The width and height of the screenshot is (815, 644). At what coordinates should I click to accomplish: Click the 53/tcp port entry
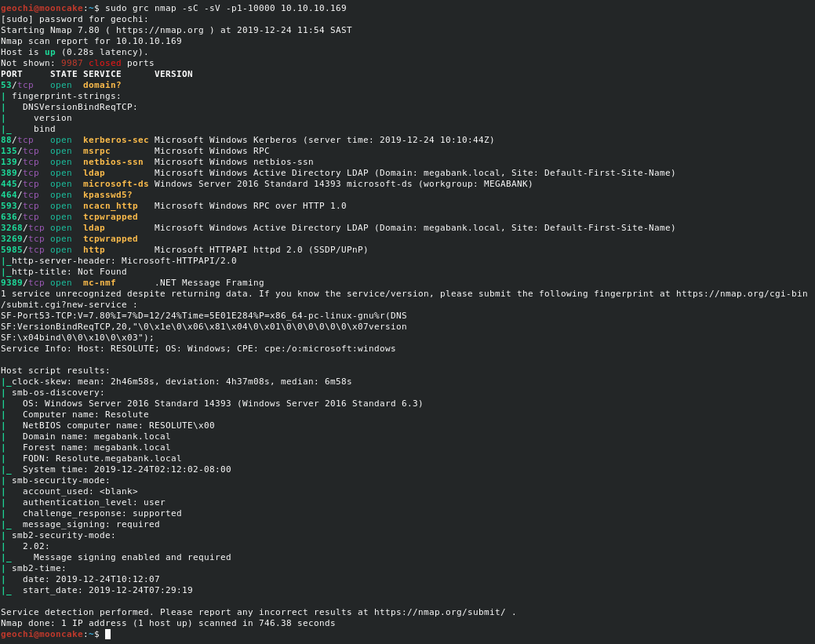16,85
